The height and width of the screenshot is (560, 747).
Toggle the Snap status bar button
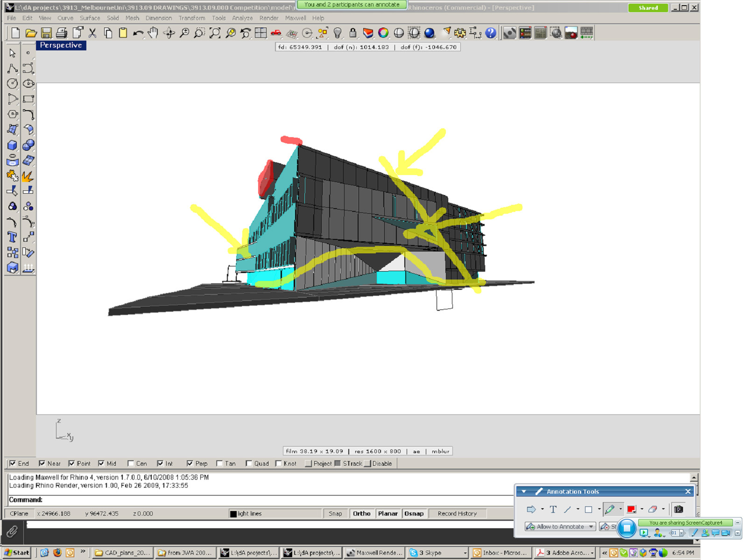pyautogui.click(x=335, y=513)
